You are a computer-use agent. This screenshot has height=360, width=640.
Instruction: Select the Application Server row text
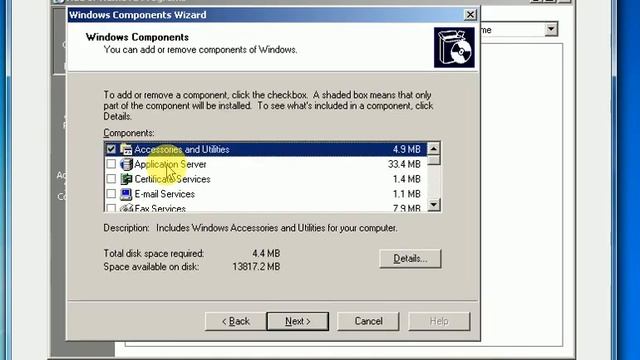click(x=170, y=164)
